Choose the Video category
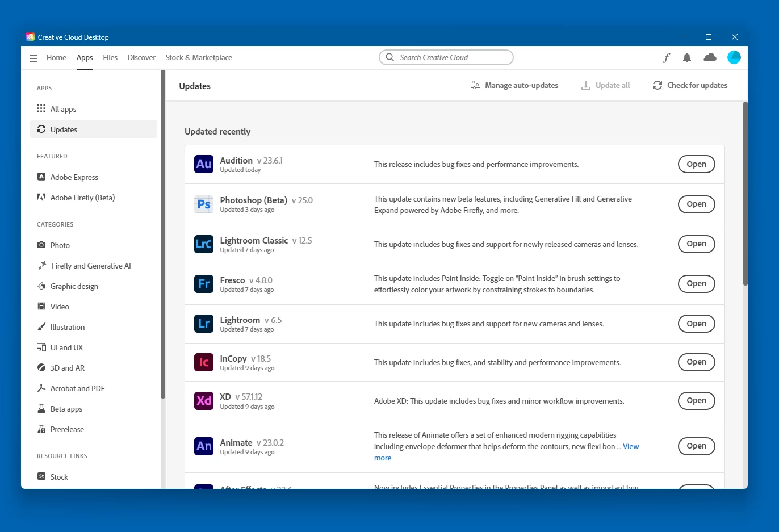 point(94,307)
